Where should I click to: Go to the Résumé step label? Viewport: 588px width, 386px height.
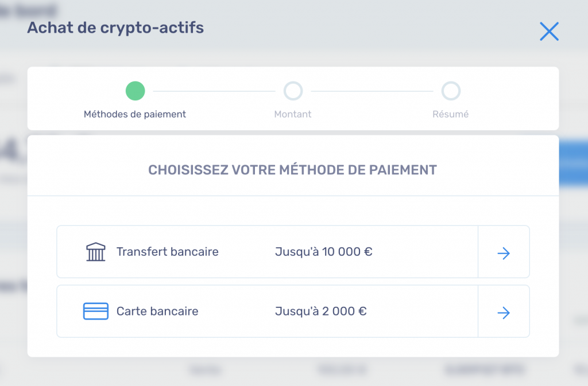450,114
